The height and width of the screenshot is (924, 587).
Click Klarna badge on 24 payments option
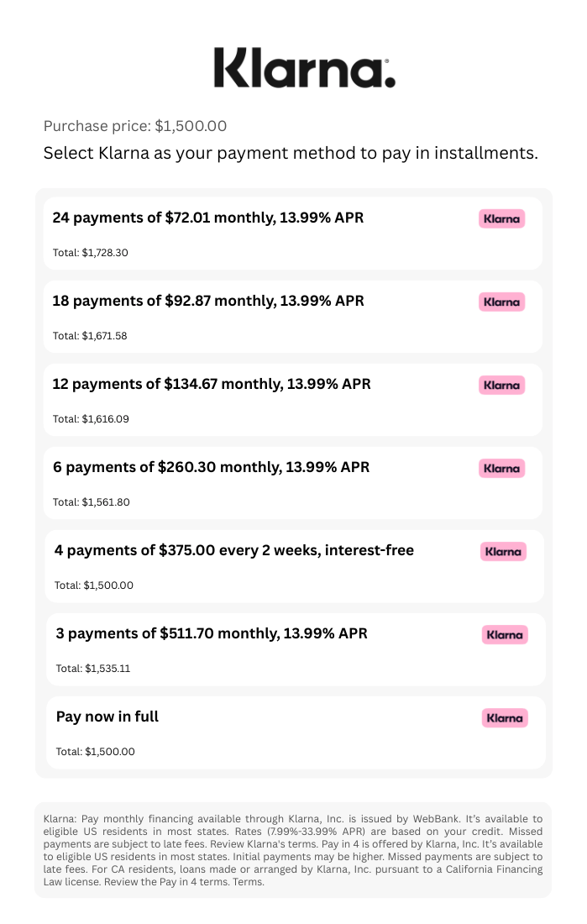[x=501, y=218]
